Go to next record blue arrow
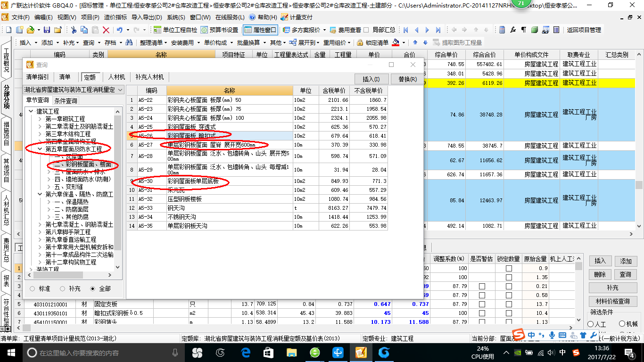This screenshot has width=644, height=362. 428,30
